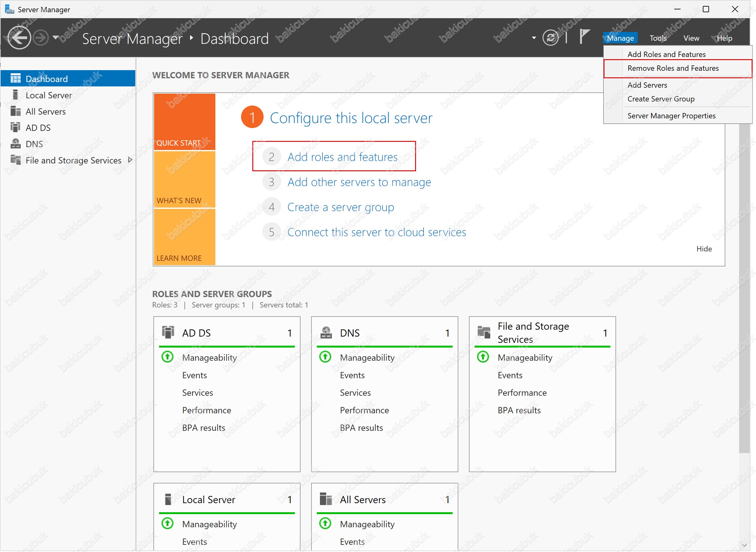Expand File and Storage Services submenu arrow
756x552 pixels.
pos(130,160)
